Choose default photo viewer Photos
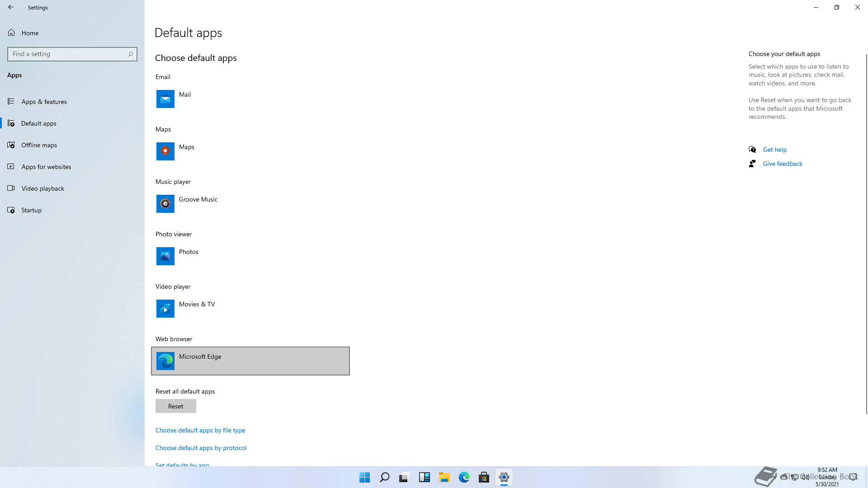This screenshot has height=488, width=868. click(x=250, y=256)
